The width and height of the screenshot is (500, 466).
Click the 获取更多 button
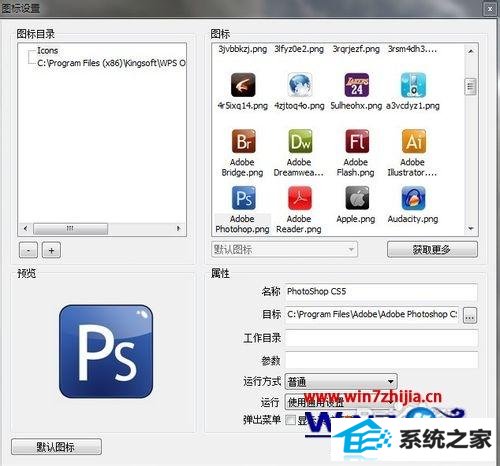432,249
